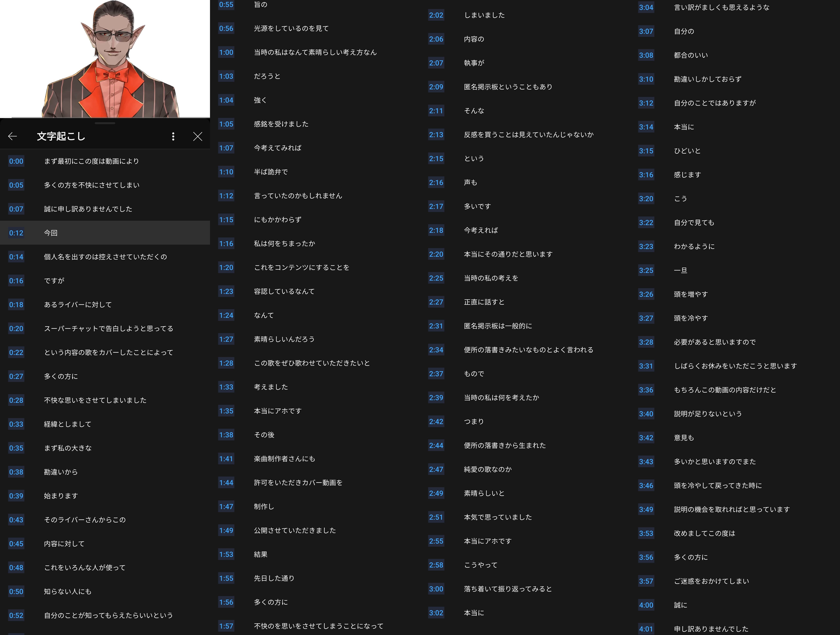Viewport: 840px width, 635px height.
Task: Select the line 許可をいただきカバー動画を
Action: click(298, 483)
